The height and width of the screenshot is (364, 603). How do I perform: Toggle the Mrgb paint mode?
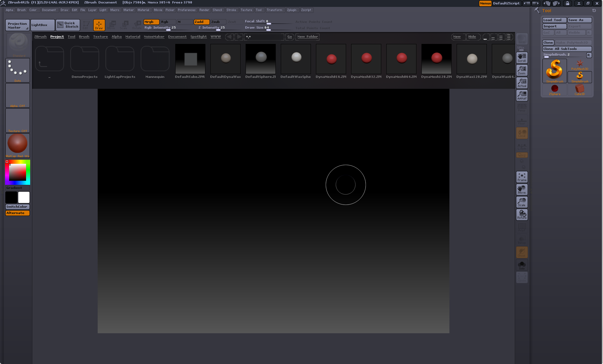point(151,22)
